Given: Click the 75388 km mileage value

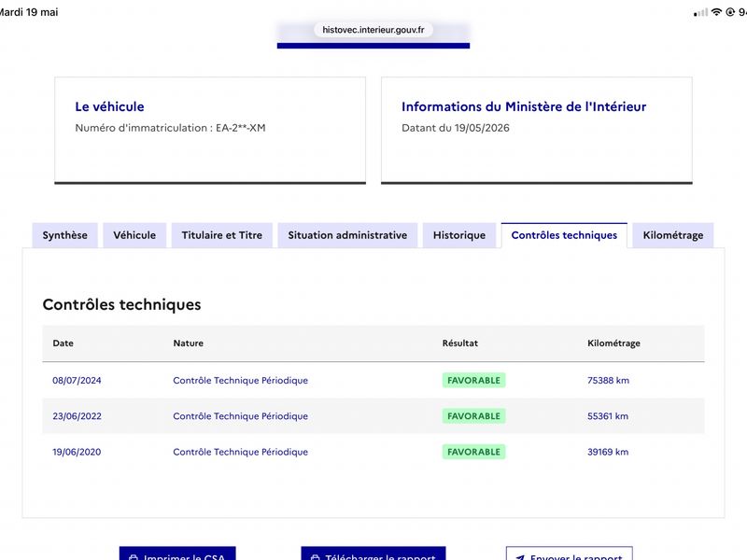Looking at the screenshot, I should coord(608,380).
